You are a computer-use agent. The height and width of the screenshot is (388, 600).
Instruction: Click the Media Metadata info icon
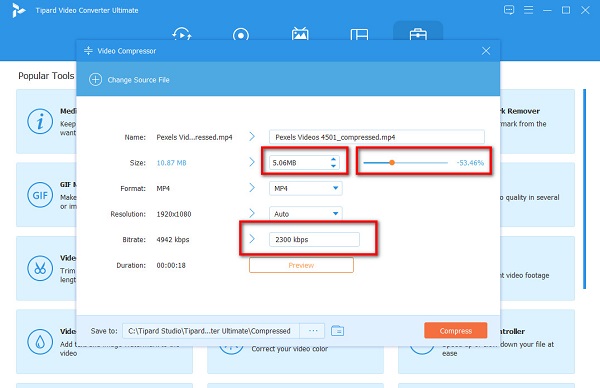40,121
